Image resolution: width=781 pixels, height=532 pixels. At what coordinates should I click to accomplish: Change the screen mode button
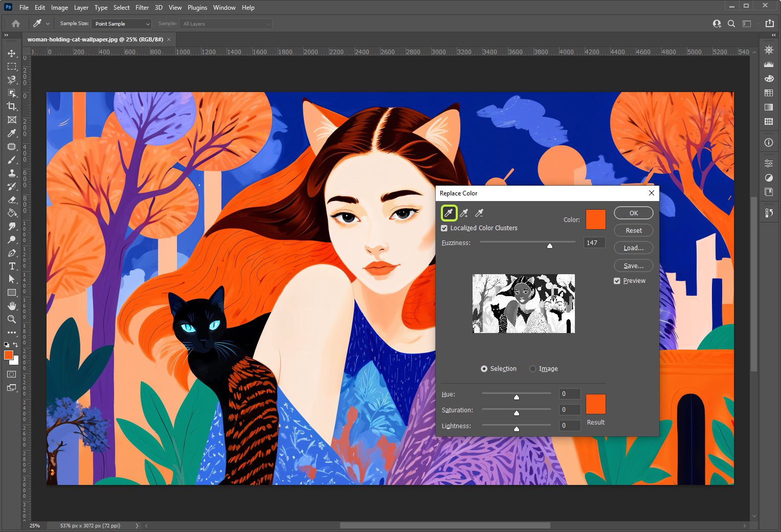click(12, 388)
